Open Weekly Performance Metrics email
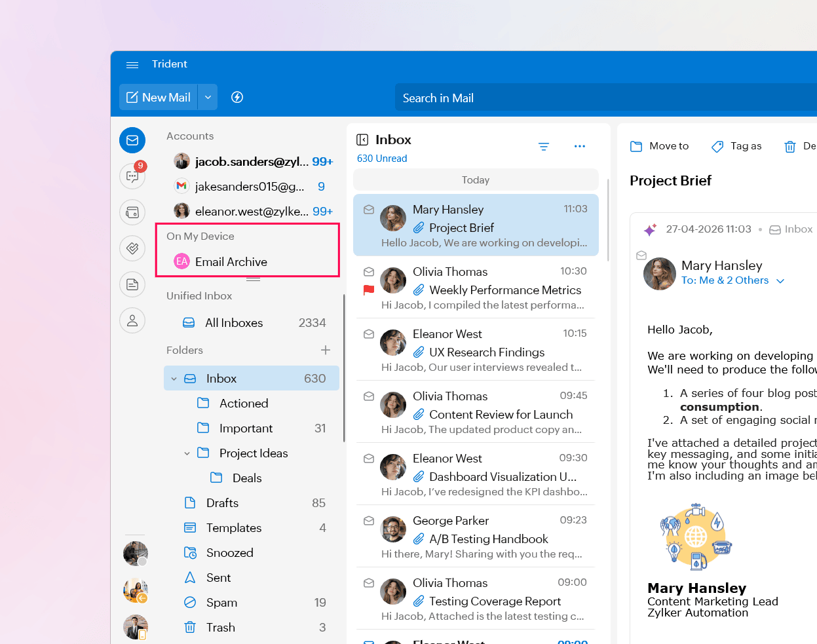This screenshot has height=644, width=817. click(x=476, y=287)
